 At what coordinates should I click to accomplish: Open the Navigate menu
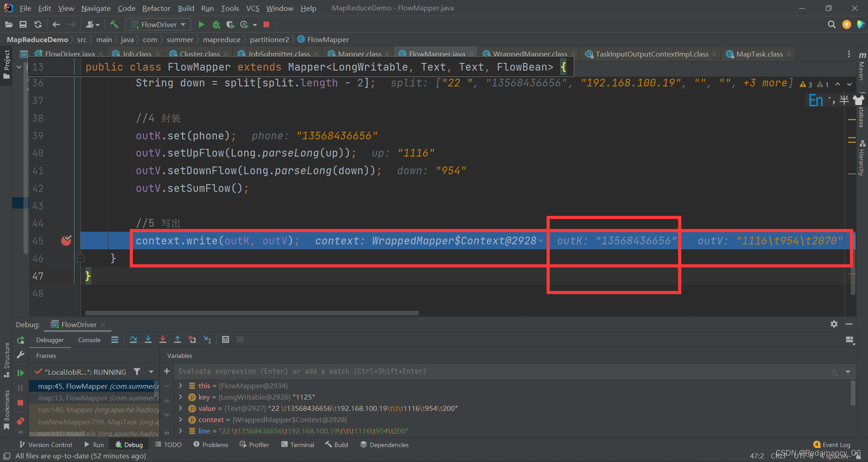[x=96, y=8]
